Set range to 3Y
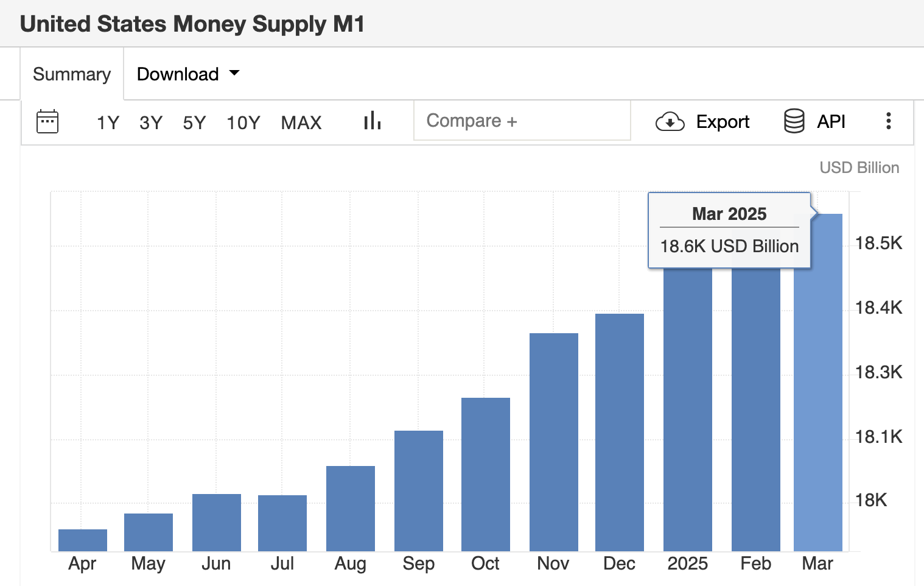924x586 pixels. (x=151, y=122)
